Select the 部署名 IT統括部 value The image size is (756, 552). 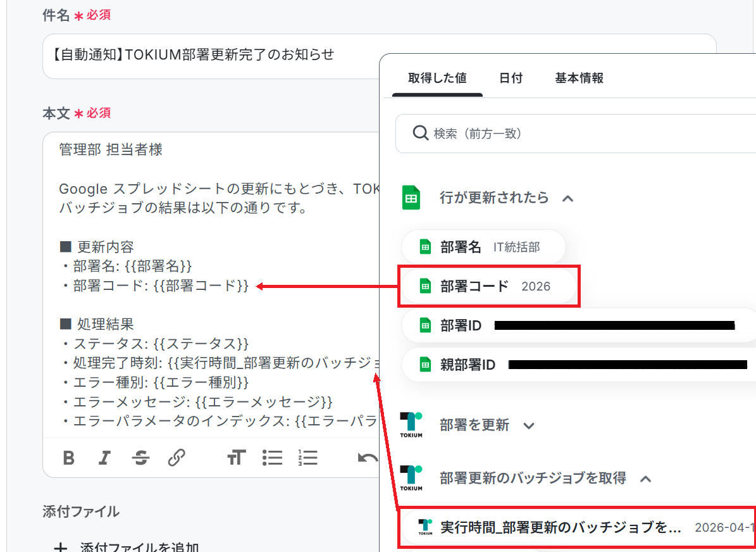(483, 247)
